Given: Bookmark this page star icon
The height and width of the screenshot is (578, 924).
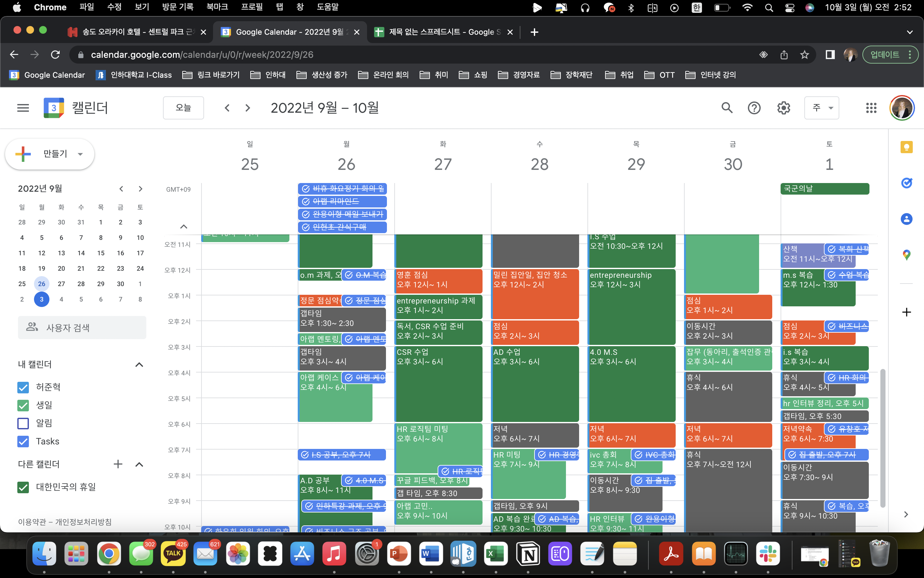Looking at the screenshot, I should tap(805, 55).
